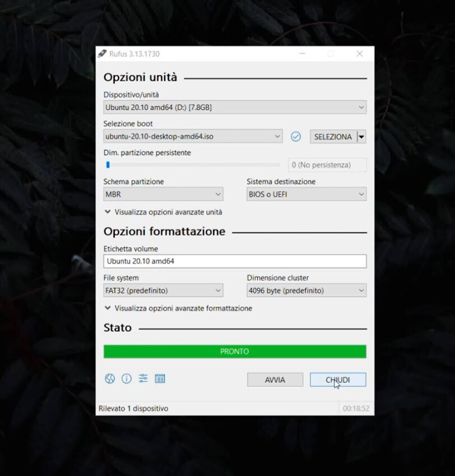Open the Sistema destinazione dropdown

(x=306, y=194)
